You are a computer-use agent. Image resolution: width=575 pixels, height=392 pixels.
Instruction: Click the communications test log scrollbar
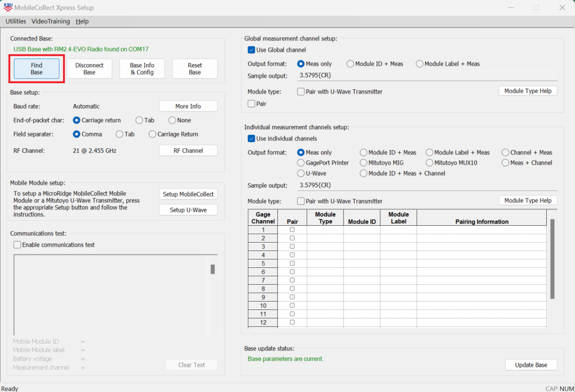[x=213, y=269]
